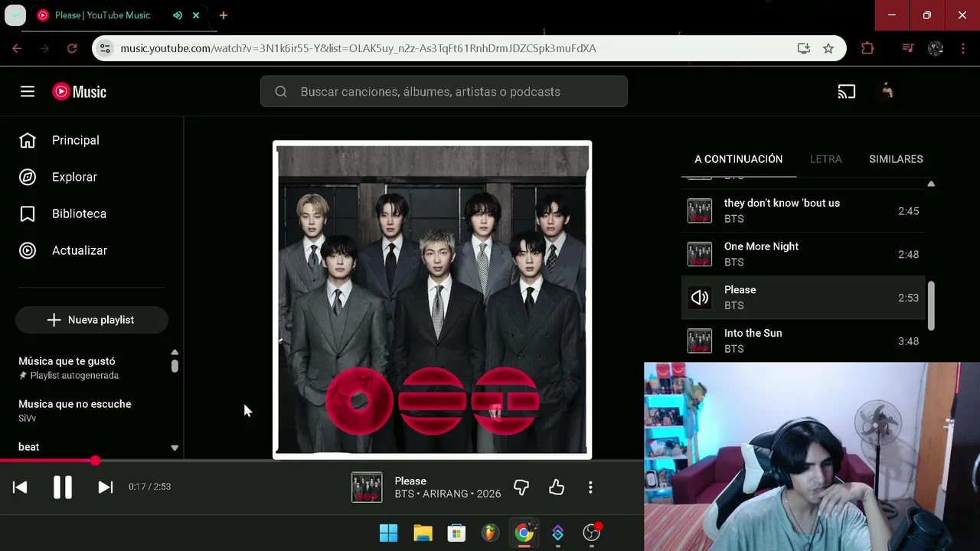
Task: Open blue diamond app in taskbar
Action: point(557,533)
